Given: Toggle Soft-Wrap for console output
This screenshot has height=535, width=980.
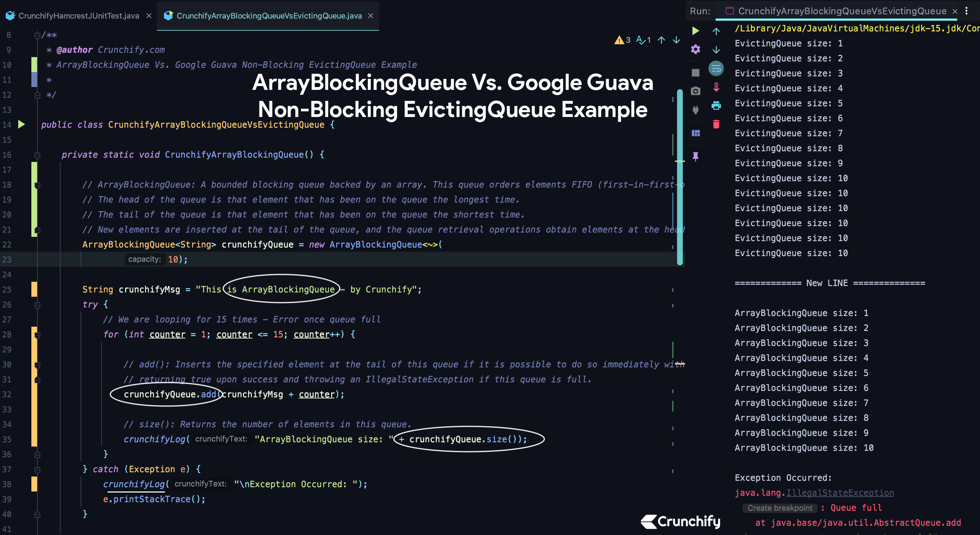Looking at the screenshot, I should coord(716,68).
